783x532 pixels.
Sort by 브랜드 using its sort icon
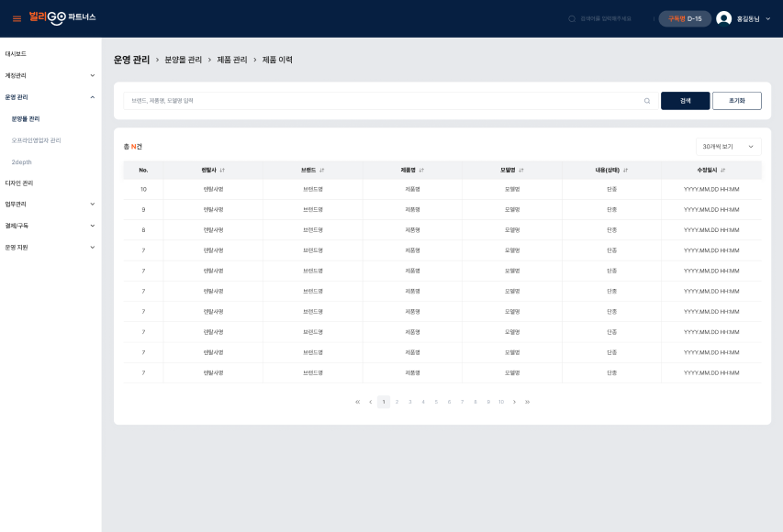(322, 171)
